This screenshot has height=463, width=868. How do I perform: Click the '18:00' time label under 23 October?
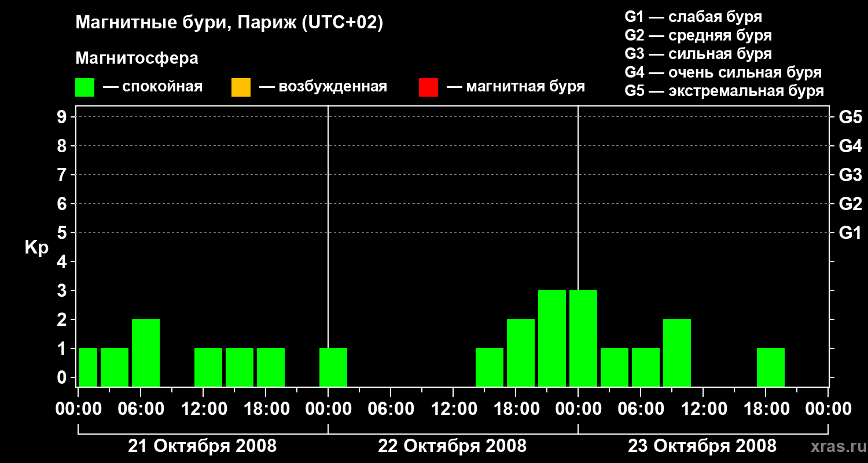coord(766,409)
